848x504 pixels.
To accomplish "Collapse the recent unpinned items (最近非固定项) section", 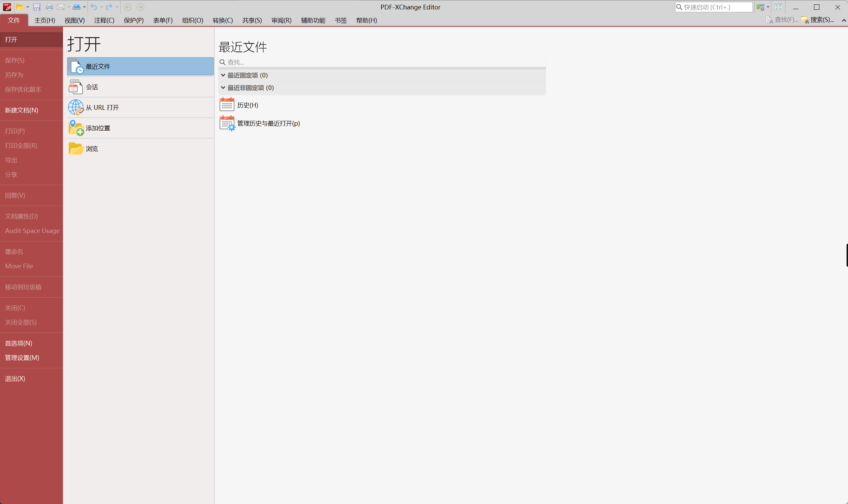I will [x=223, y=88].
